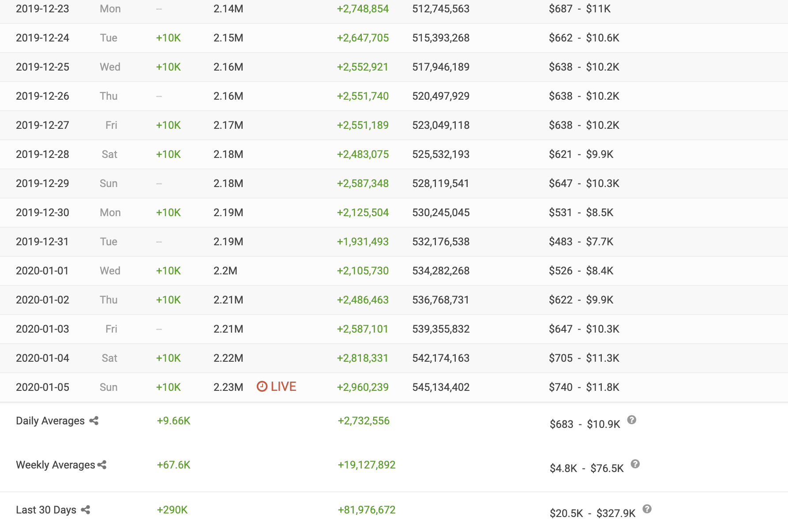Click share icon beside Weekly Averages

tap(102, 465)
